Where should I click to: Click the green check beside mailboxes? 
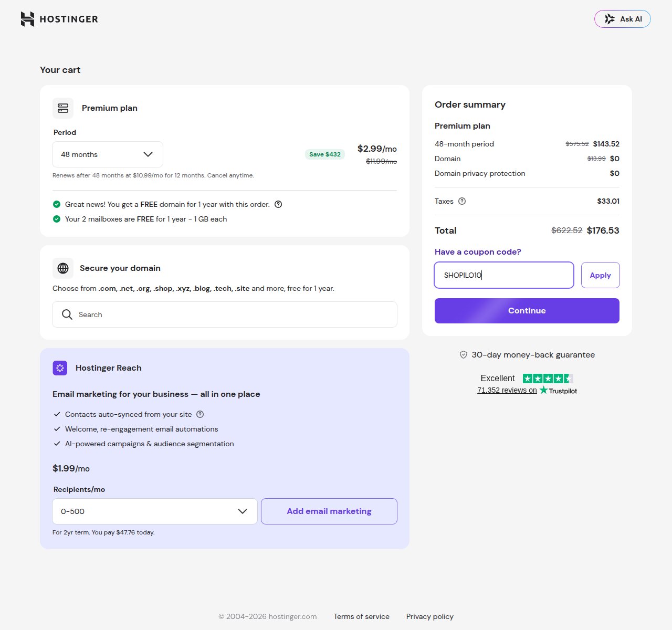57,219
